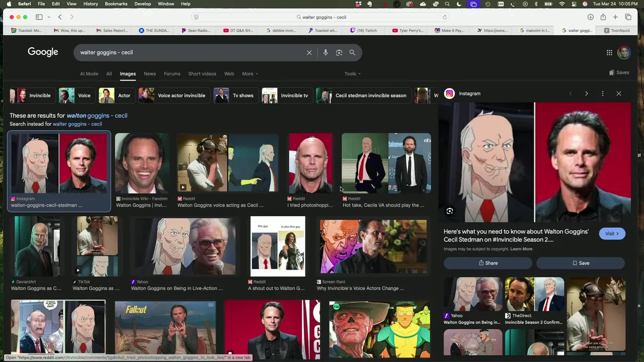Viewport: 644px width, 362px height.
Task: Open the Fallout image thumbnail
Action: 165,329
